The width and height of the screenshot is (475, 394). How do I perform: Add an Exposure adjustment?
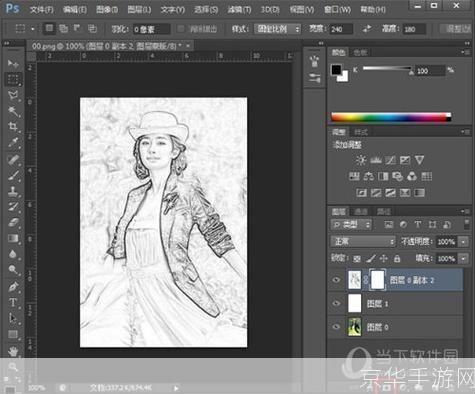point(405,160)
